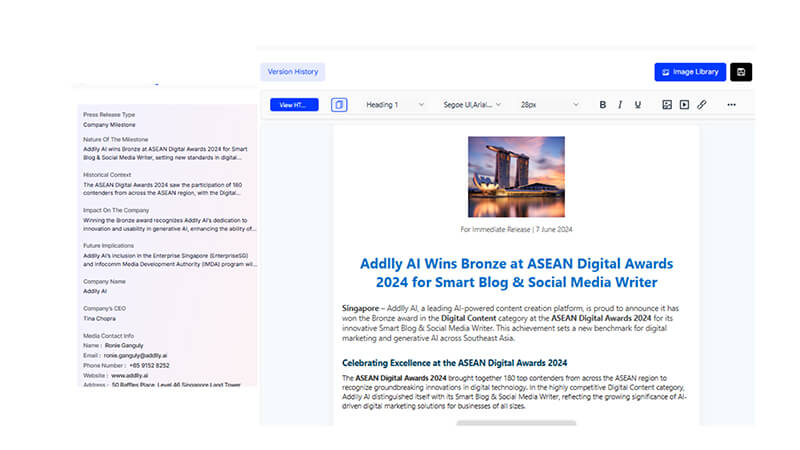Click the 'Historical Context' field text

pyautogui.click(x=163, y=189)
